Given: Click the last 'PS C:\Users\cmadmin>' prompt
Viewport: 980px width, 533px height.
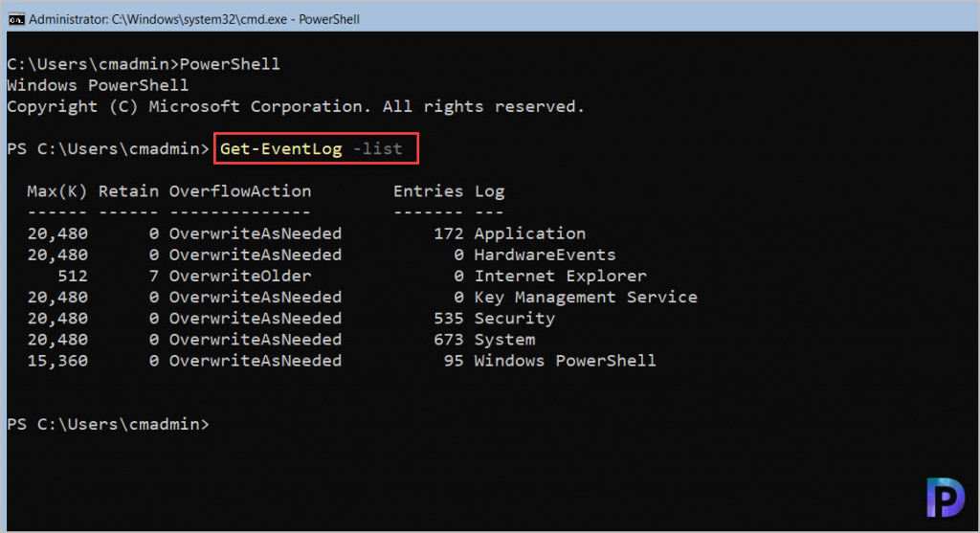Looking at the screenshot, I should [108, 424].
